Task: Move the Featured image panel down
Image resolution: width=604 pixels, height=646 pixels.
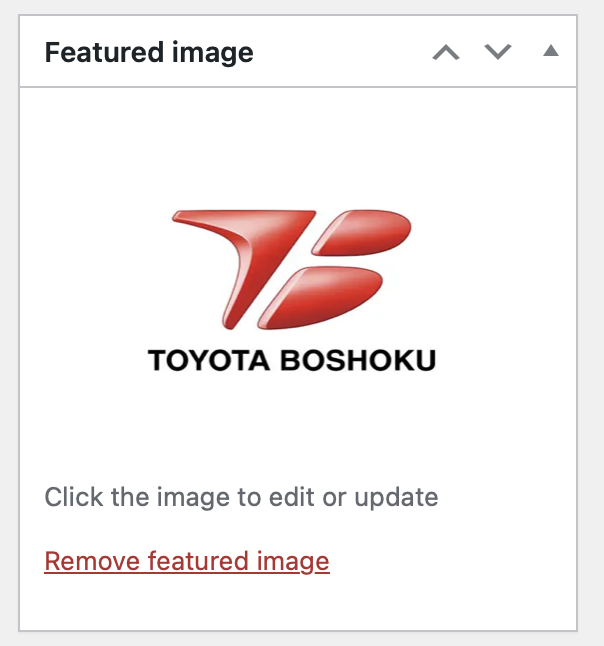Action: [498, 52]
